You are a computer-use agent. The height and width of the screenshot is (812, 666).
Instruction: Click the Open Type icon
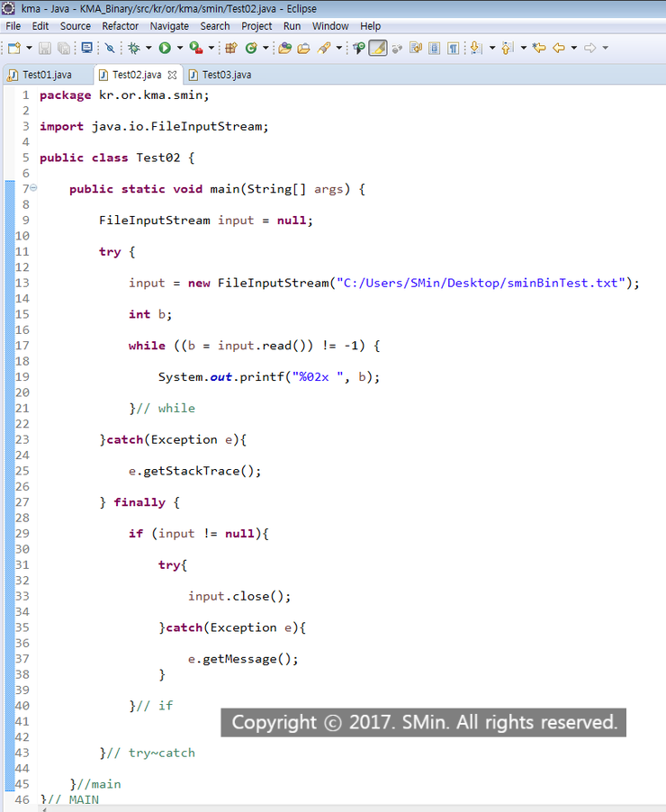click(284, 48)
